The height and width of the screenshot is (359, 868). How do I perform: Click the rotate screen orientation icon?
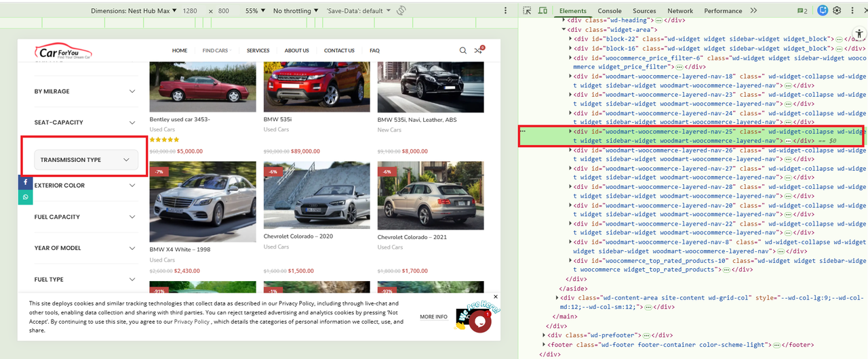coord(401,11)
